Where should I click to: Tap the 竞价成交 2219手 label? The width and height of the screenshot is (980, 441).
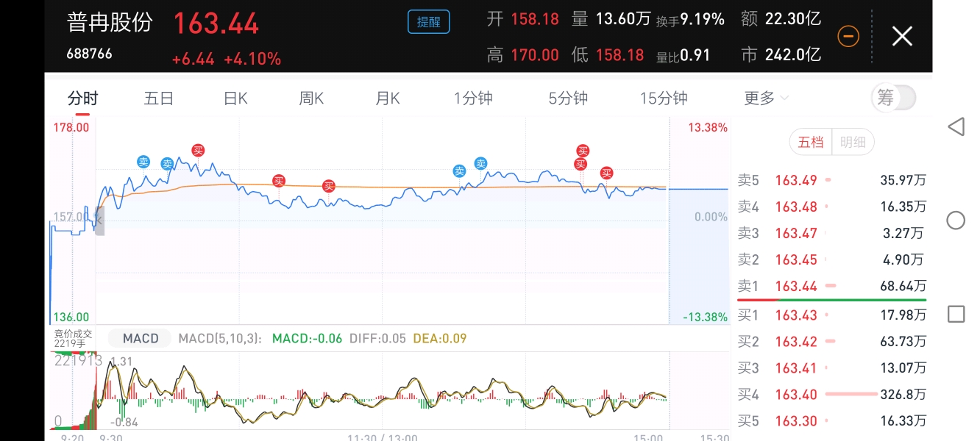pos(73,338)
